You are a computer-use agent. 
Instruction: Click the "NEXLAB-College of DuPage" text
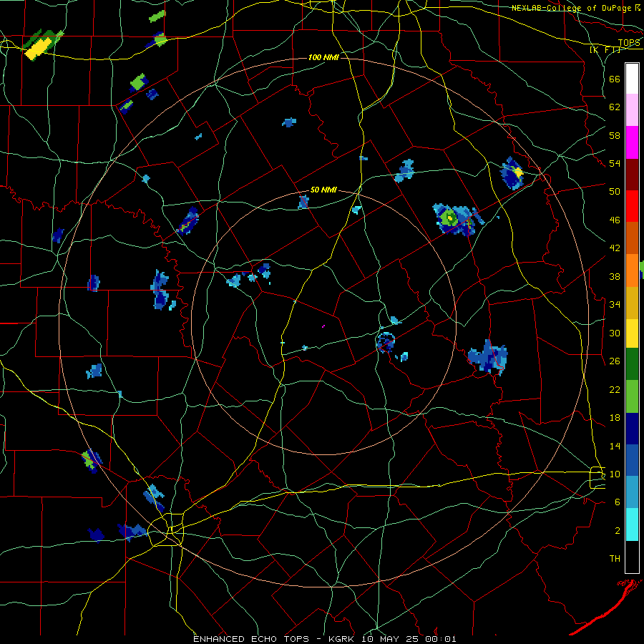[x=572, y=8]
